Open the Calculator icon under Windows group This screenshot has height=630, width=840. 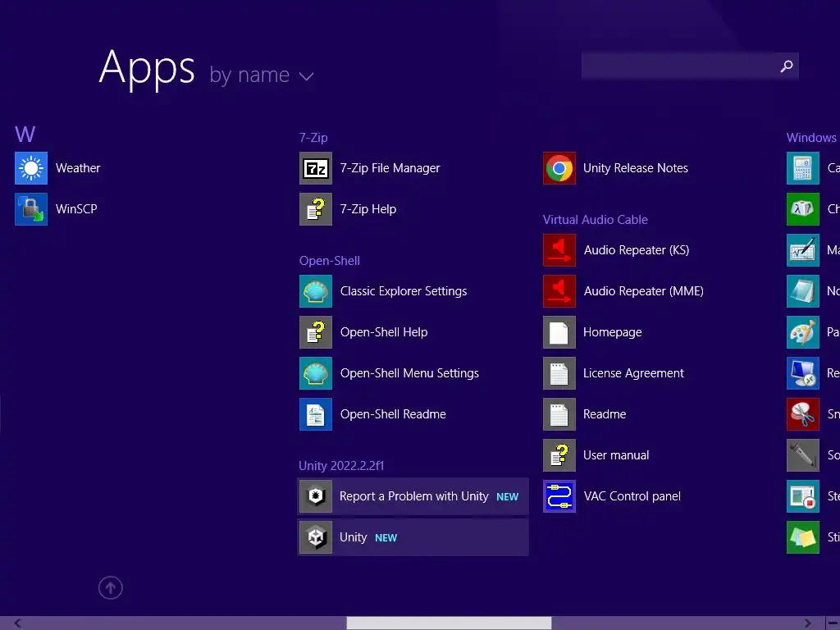[803, 168]
